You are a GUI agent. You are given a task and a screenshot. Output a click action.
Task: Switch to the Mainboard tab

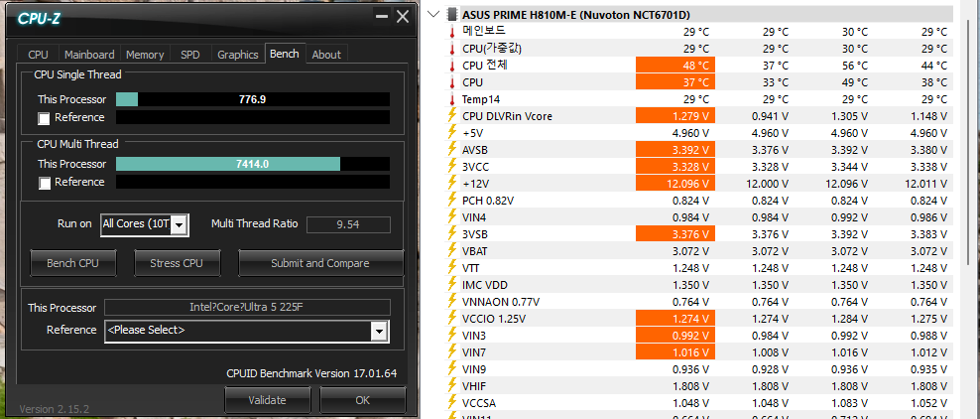89,55
